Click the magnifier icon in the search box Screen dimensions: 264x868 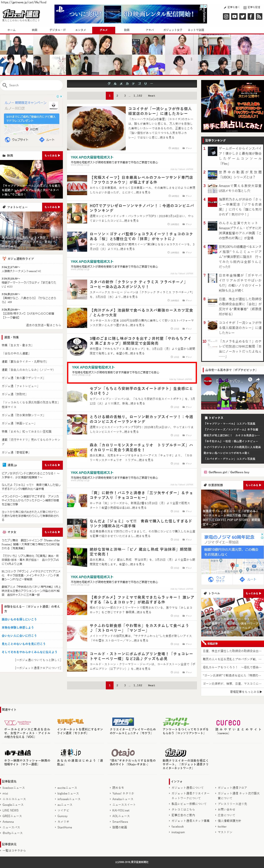[5, 85]
